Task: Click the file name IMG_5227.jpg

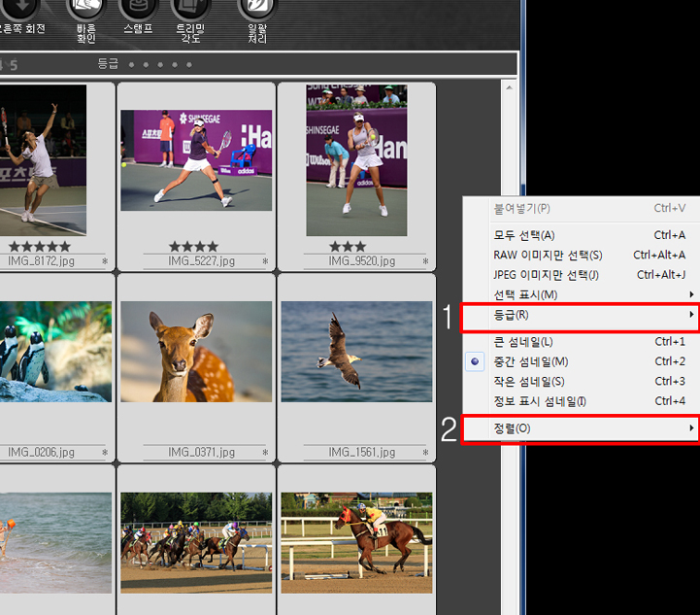Action: click(201, 260)
